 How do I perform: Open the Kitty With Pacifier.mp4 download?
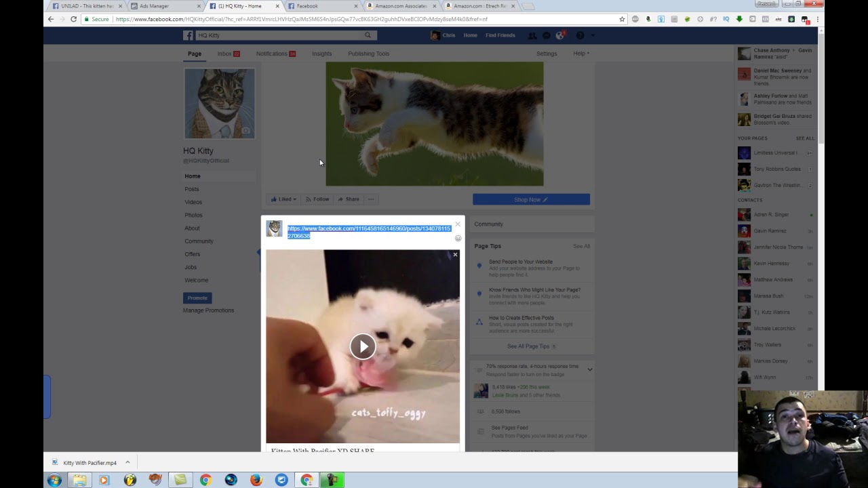click(x=85, y=463)
